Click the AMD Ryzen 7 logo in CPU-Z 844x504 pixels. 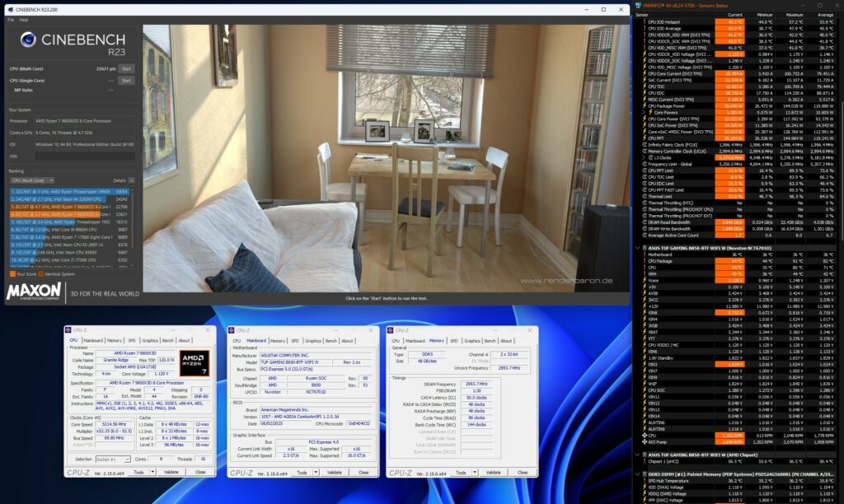[194, 364]
